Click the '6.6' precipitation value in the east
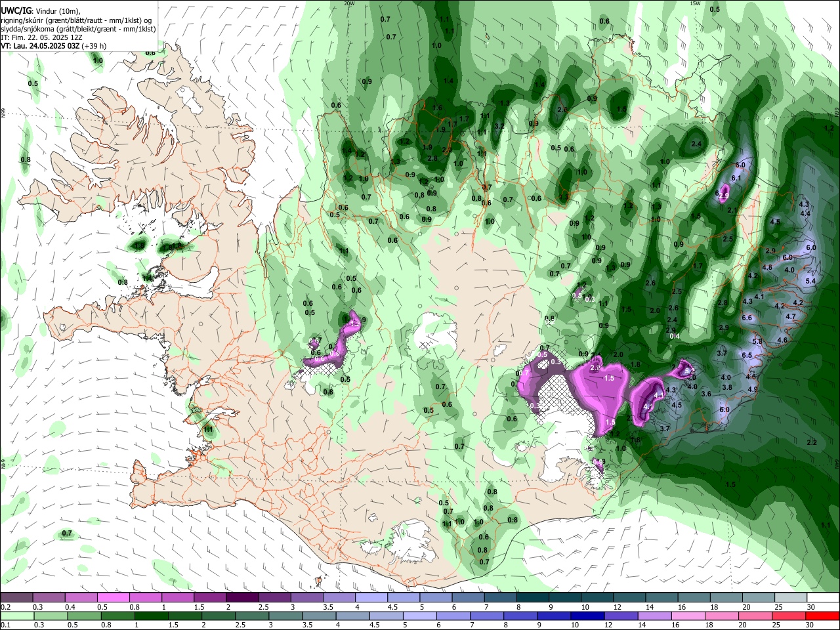Viewport: 840px width, 630px height. [747, 318]
